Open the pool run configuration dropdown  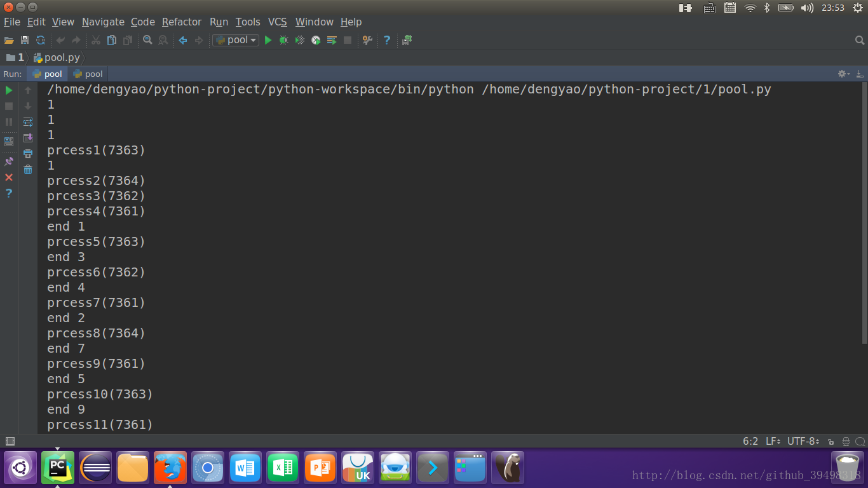tap(236, 40)
